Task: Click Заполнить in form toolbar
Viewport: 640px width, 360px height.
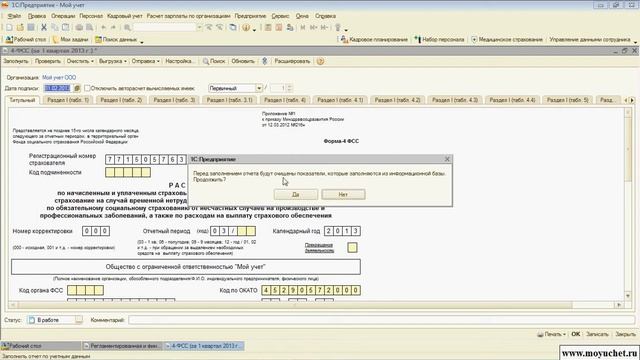Action: pos(16,61)
